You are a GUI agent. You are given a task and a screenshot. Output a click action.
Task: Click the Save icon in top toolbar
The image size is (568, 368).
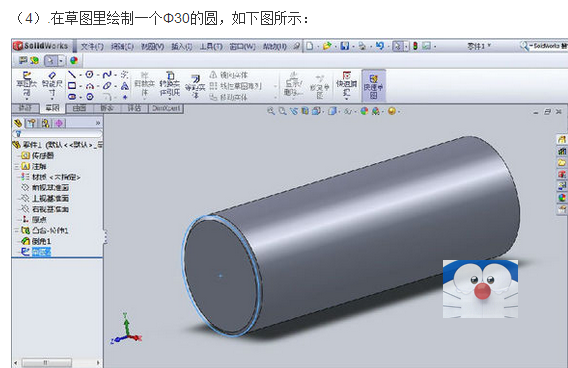[345, 46]
